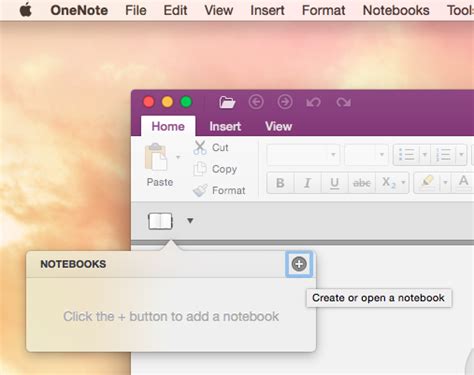This screenshot has width=474, height=375.
Task: Expand the highlight color arrow
Action: (445, 183)
